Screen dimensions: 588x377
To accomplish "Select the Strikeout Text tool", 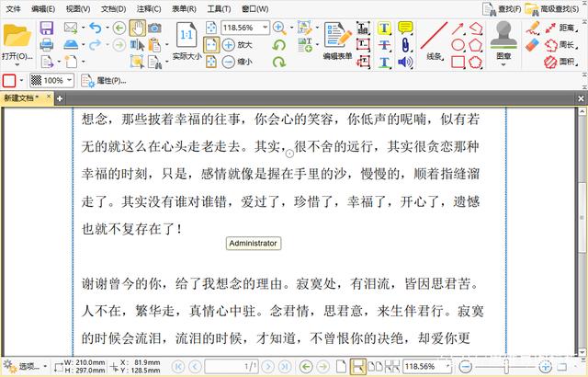I will pos(384,45).
